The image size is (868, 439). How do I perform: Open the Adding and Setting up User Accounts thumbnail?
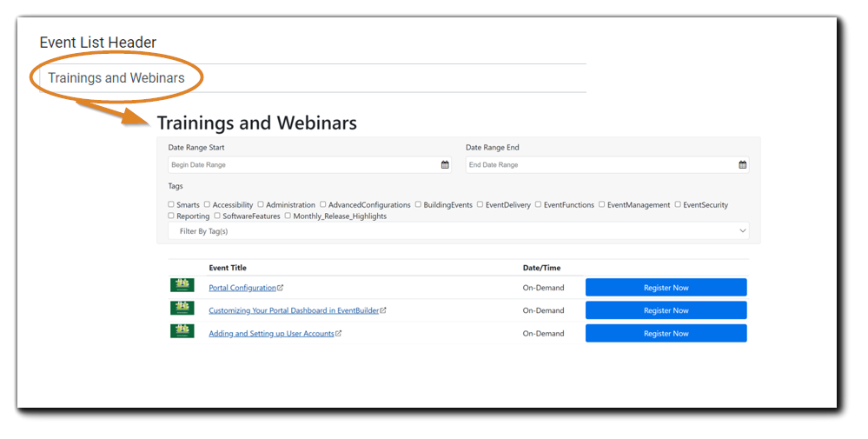pos(182,331)
